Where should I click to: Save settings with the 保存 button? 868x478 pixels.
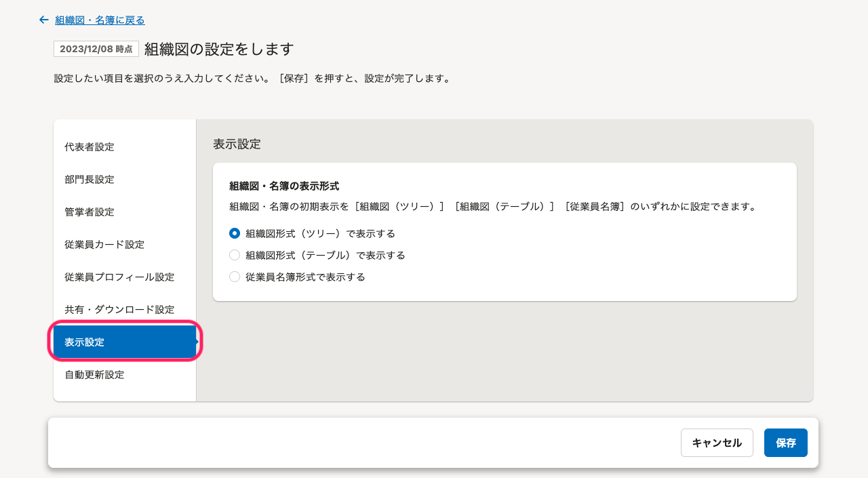[x=785, y=443]
